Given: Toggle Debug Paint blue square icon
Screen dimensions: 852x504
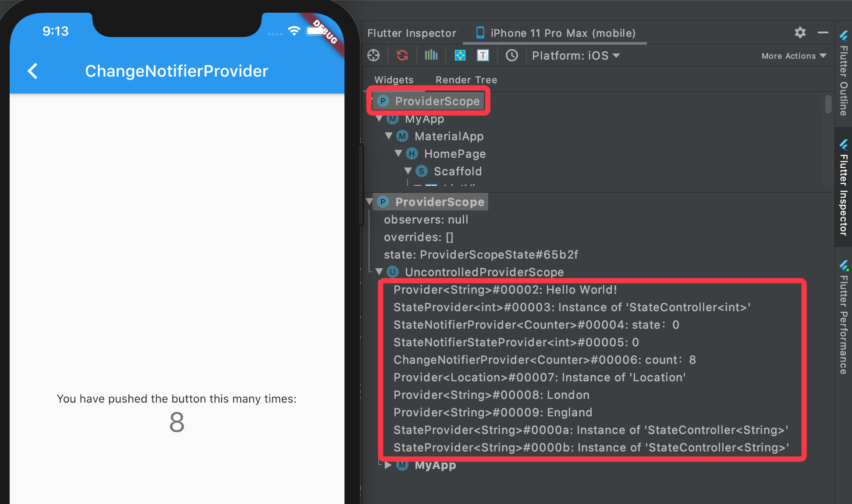Looking at the screenshot, I should pyautogui.click(x=460, y=55).
